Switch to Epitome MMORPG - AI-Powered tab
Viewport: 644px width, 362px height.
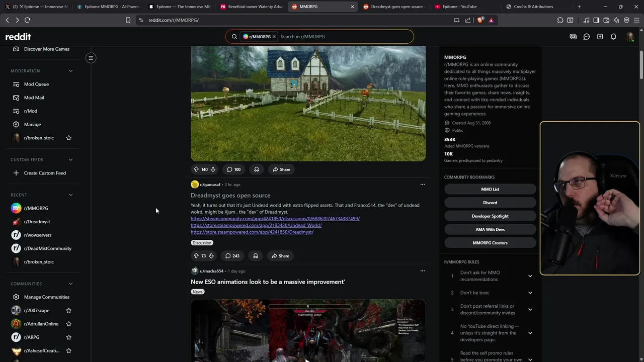pos(108,7)
